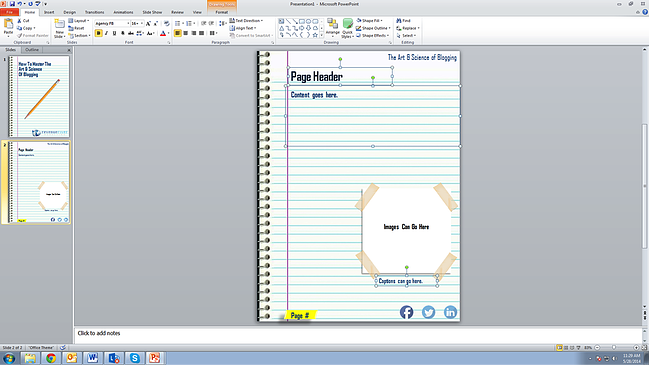649x365 pixels.
Task: Click the Reset slide button
Action: coord(76,28)
